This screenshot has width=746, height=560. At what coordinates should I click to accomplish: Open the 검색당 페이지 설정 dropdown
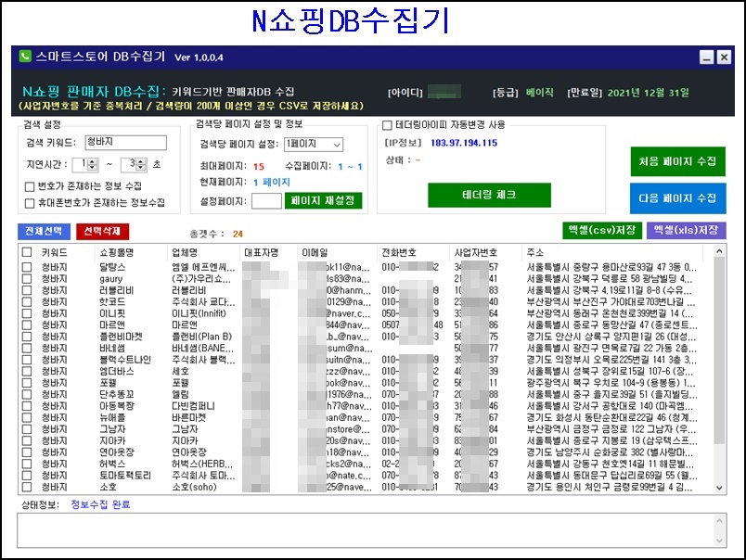(x=314, y=144)
